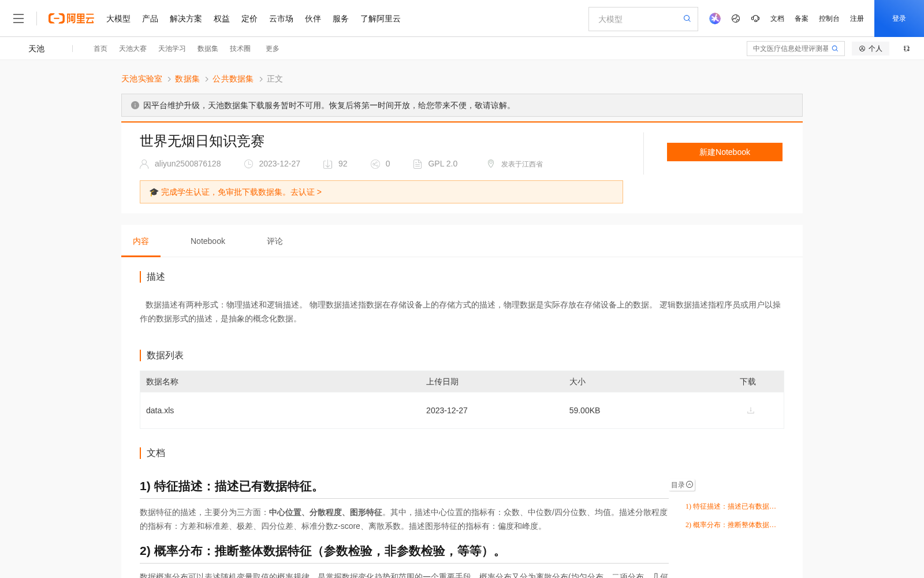Open the 权益 menu

click(x=222, y=18)
